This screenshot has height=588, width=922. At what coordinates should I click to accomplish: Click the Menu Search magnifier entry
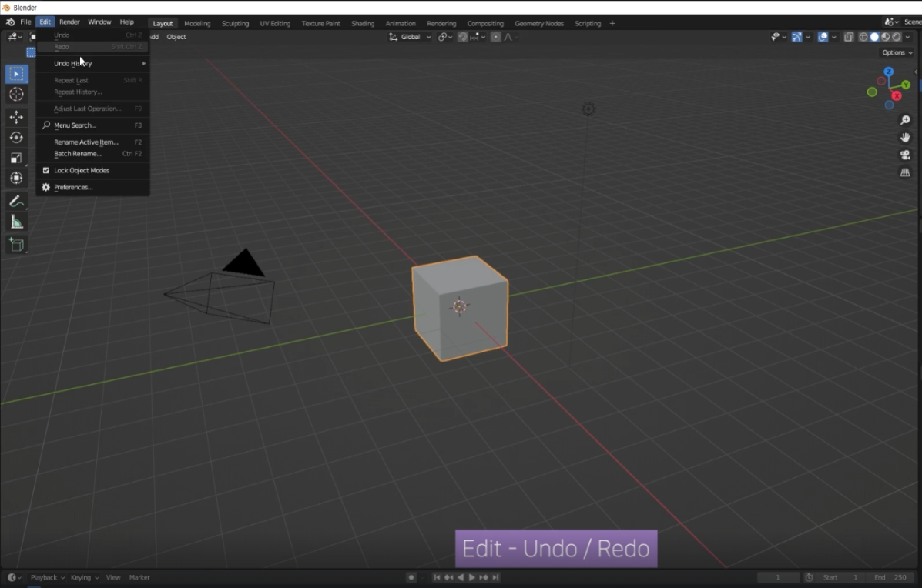point(92,125)
